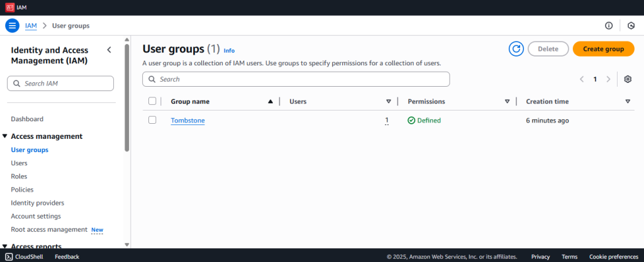Sort the Creation time column
Viewport: 644px width, 262px height.
click(x=628, y=101)
